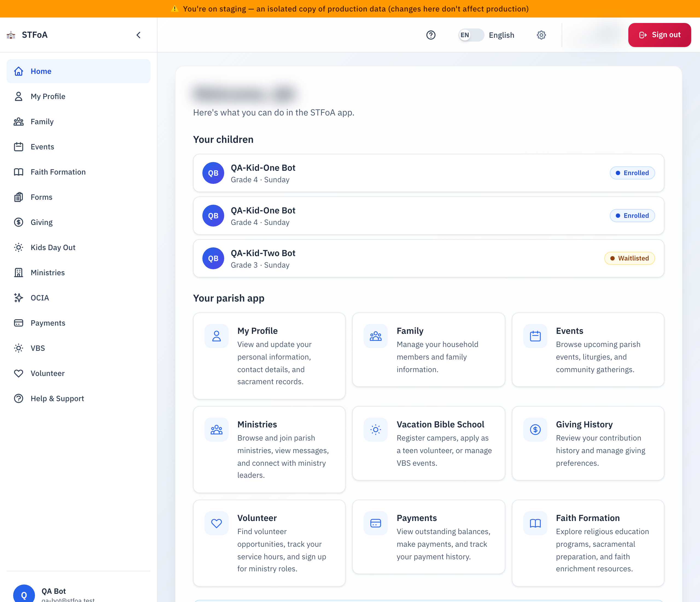Click the Payments card icon in sidebar
This screenshot has width=700, height=602.
pyautogui.click(x=19, y=323)
